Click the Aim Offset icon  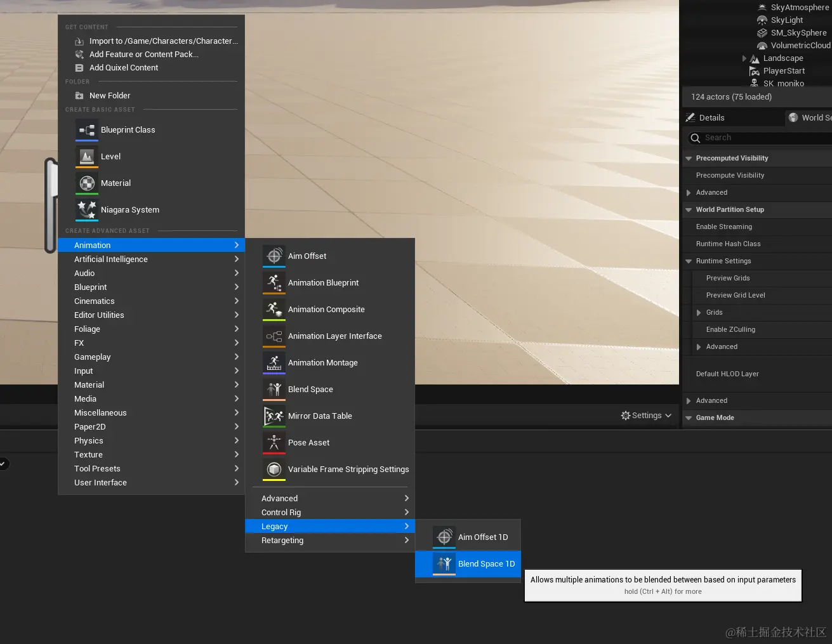(x=274, y=256)
